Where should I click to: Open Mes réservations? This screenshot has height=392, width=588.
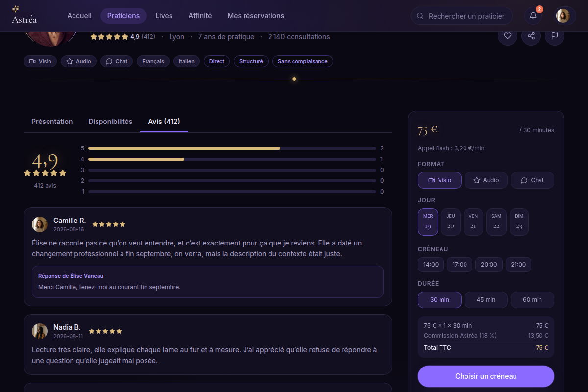pyautogui.click(x=256, y=16)
